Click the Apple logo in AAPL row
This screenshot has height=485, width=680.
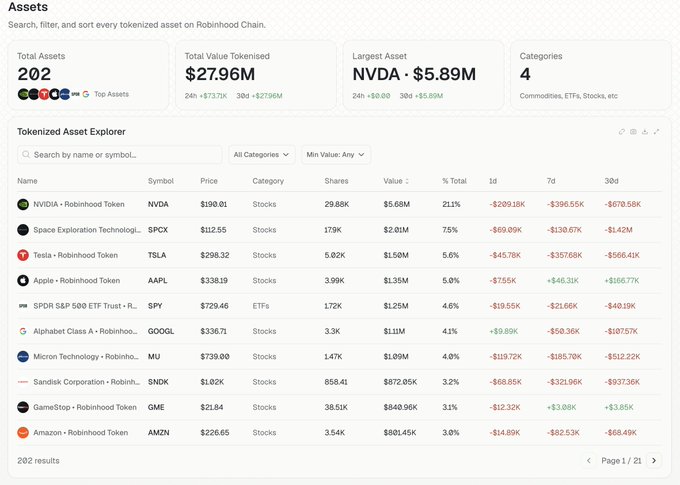tap(23, 281)
